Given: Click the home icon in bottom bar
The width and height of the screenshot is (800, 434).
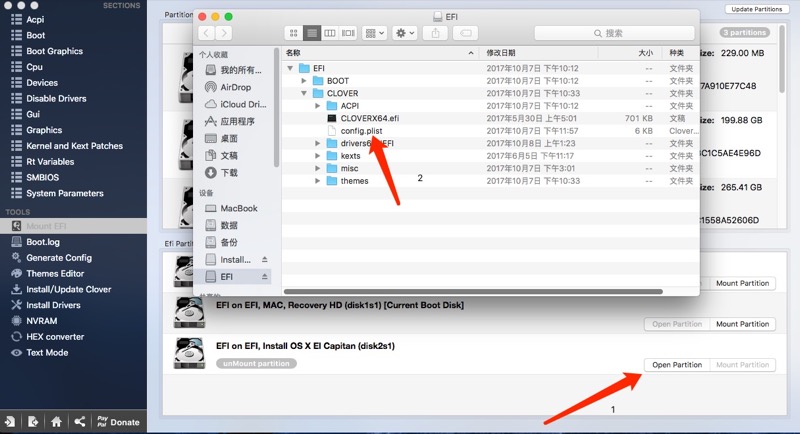Looking at the screenshot, I should [x=56, y=422].
